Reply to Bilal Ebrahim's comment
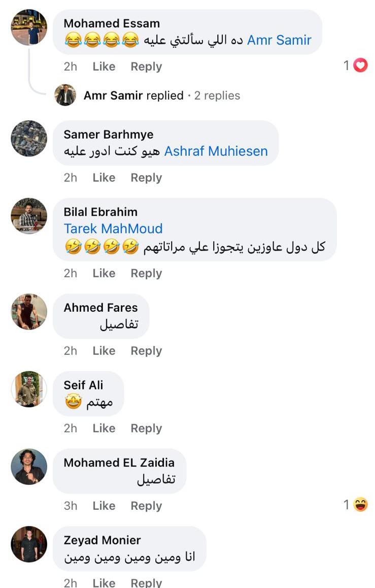 [x=146, y=273]
